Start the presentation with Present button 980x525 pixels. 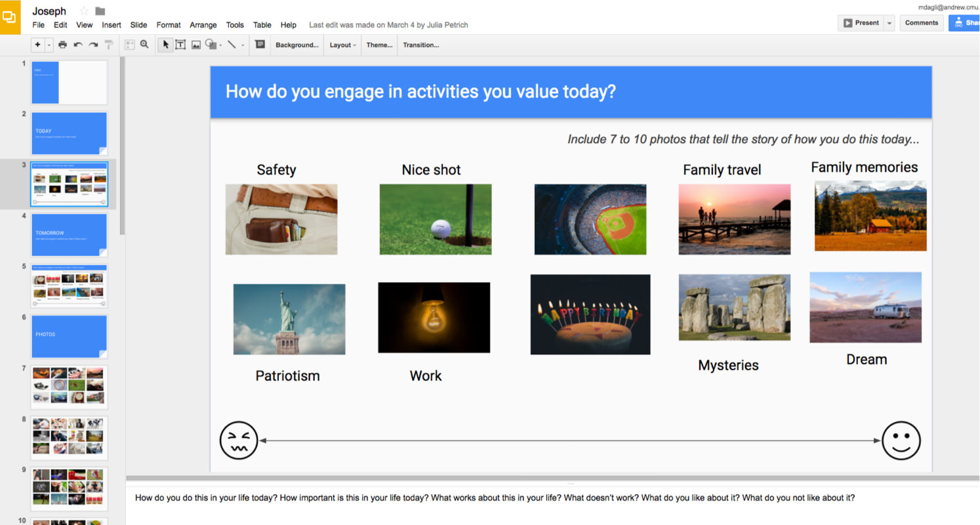click(861, 23)
